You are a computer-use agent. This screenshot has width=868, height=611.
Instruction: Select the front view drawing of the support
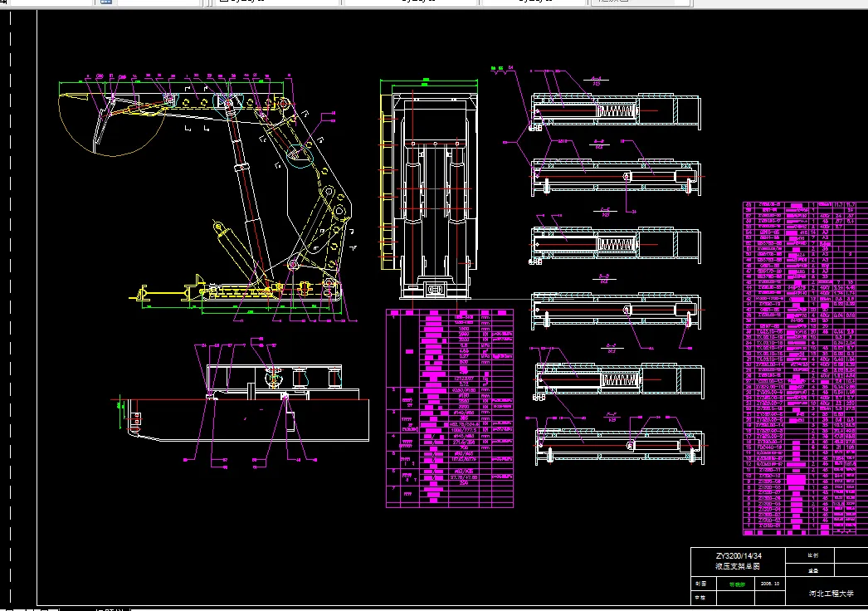coord(428,188)
